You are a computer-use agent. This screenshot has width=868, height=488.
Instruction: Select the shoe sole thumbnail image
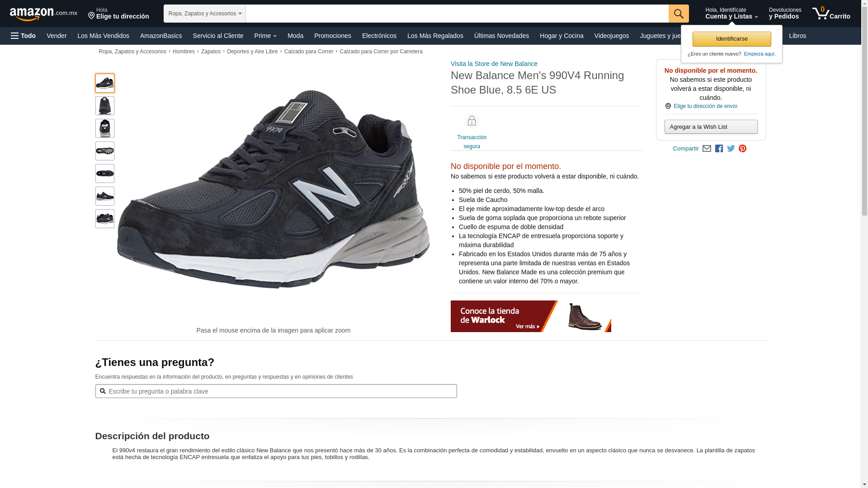[x=105, y=151]
